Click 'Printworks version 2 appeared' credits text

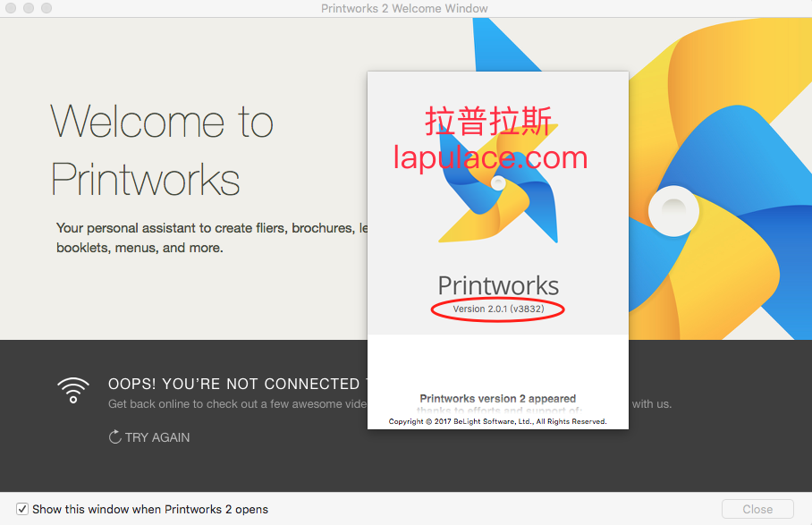(497, 398)
